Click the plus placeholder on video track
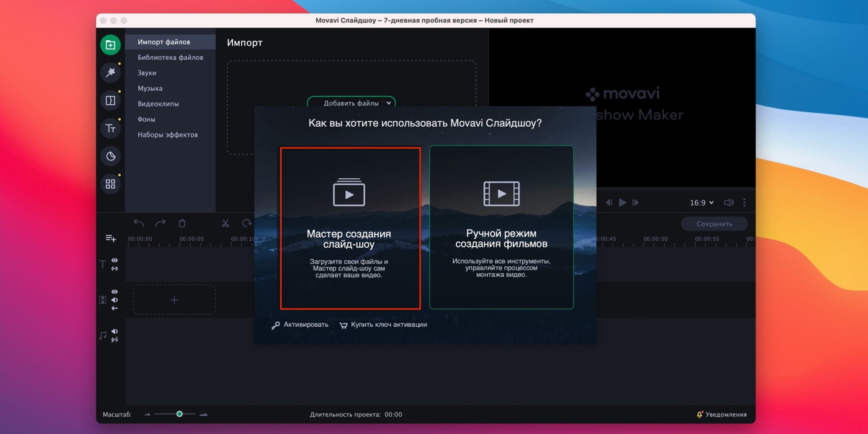Screen dimensions: 868x434 point(174,300)
